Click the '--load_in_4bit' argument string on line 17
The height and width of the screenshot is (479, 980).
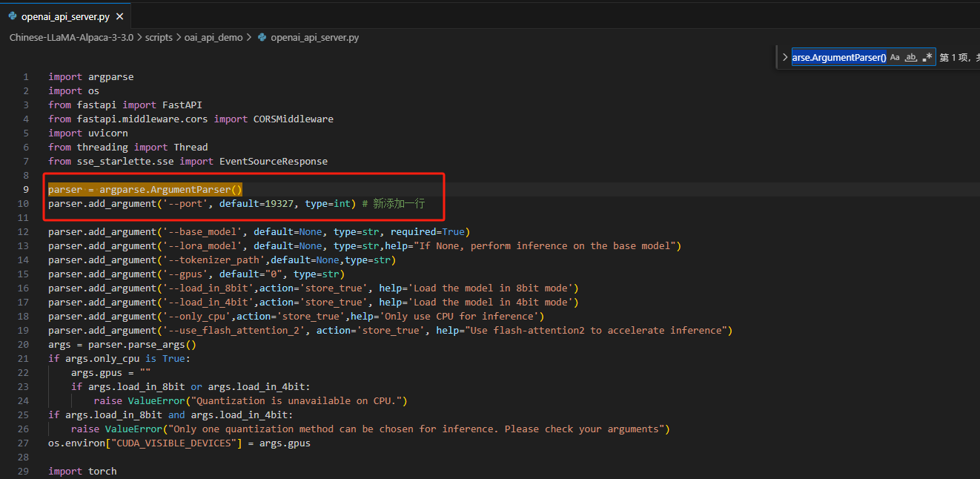208,303
